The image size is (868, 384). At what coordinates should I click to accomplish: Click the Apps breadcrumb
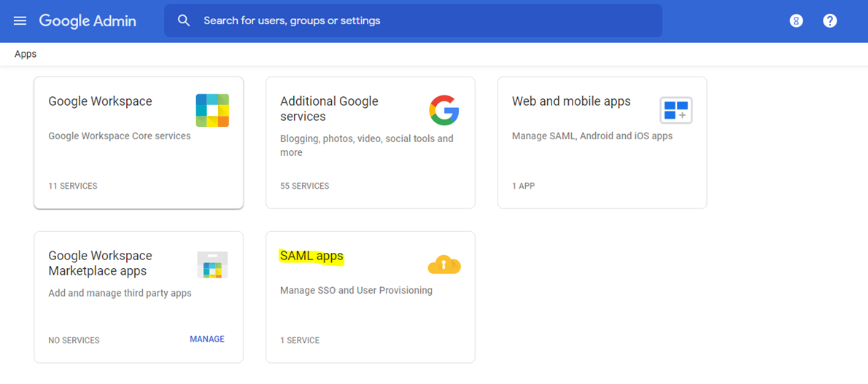pyautogui.click(x=26, y=54)
